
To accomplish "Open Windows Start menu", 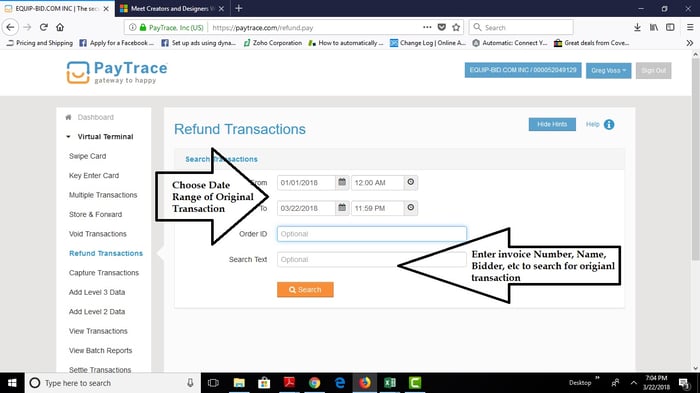I will click(x=12, y=383).
